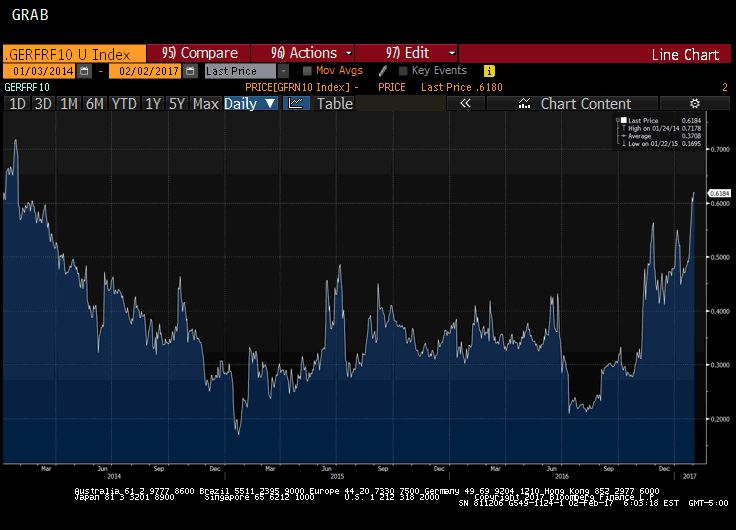
Task: Open chart settings gear icon
Action: click(x=695, y=103)
